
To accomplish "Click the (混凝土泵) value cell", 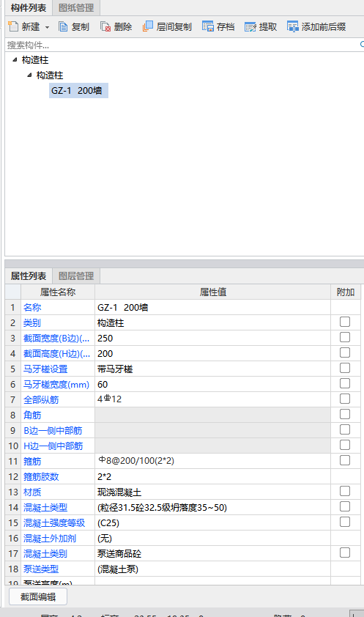I will [212, 569].
